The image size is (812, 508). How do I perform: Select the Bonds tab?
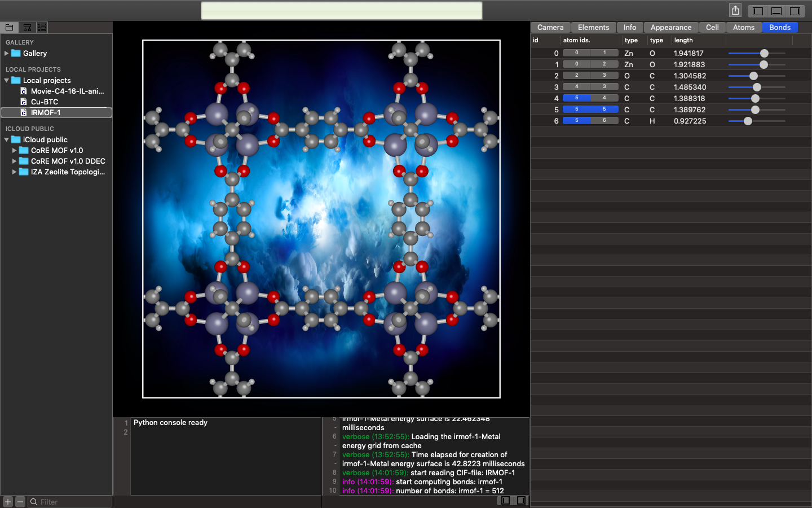click(x=780, y=27)
